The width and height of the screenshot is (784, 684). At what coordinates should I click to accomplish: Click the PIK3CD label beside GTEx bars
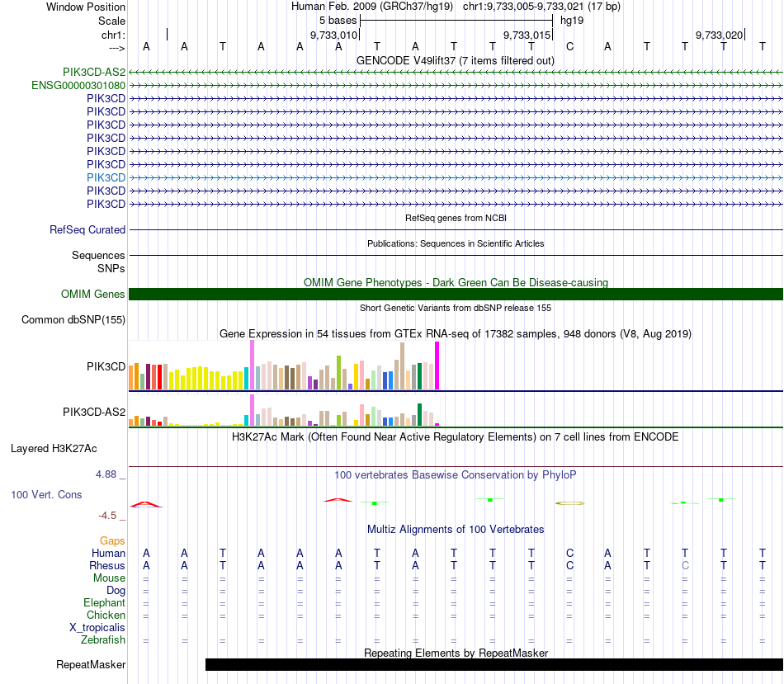coord(106,366)
